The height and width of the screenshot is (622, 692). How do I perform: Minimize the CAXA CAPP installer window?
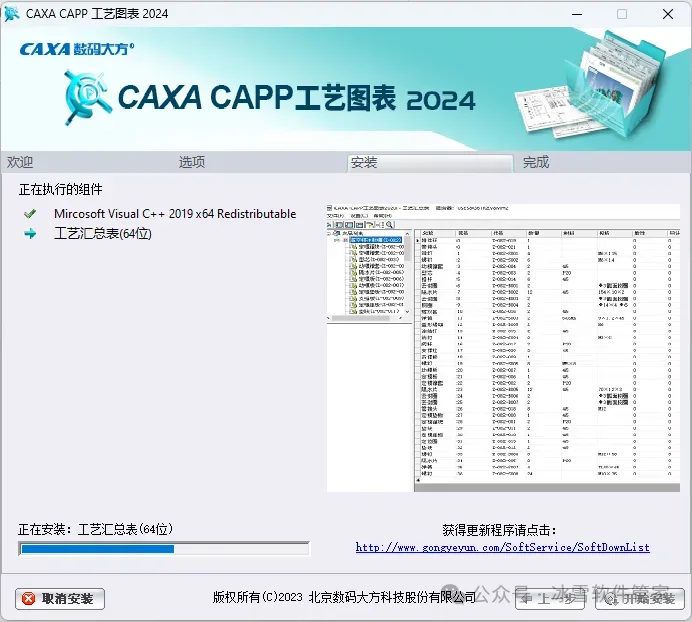(577, 14)
